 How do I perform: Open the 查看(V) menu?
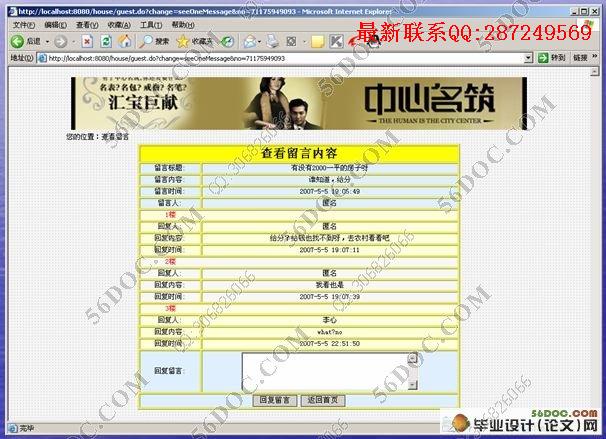[x=87, y=25]
